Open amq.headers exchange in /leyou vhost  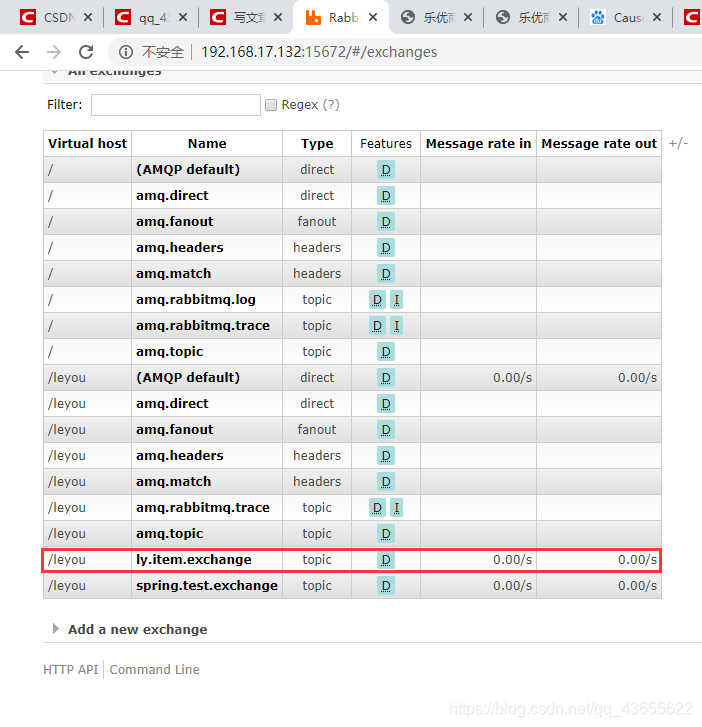(179, 455)
